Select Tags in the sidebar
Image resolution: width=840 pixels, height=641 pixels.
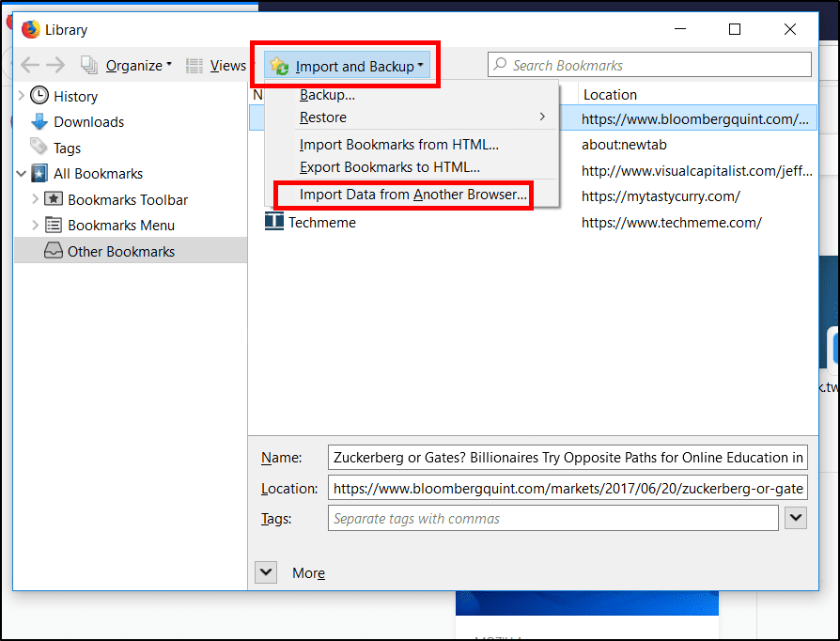[x=67, y=148]
